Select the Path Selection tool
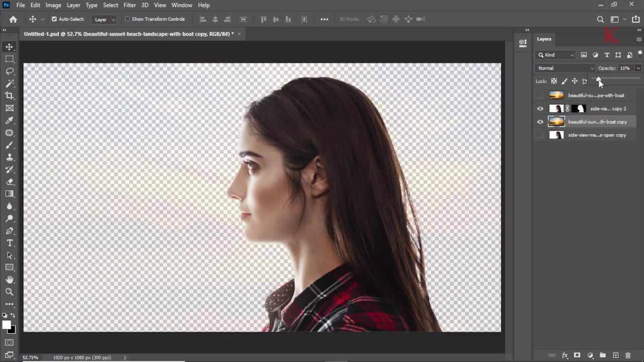 pyautogui.click(x=10, y=255)
